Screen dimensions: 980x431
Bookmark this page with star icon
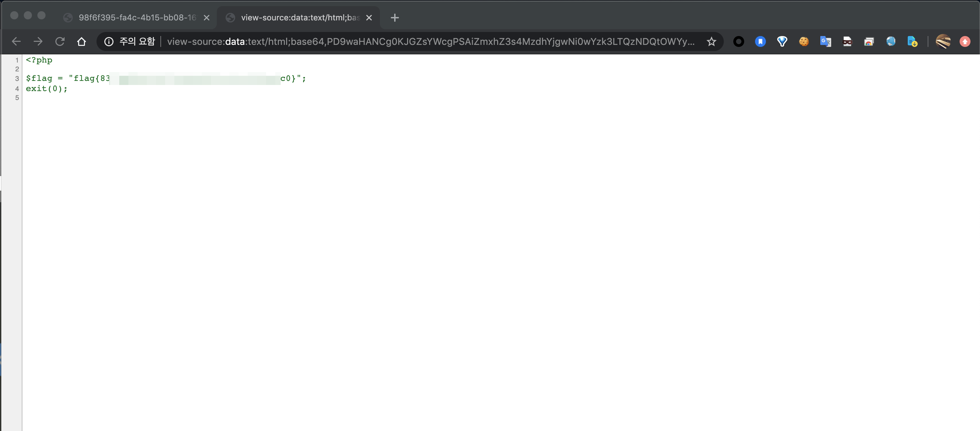tap(711, 41)
